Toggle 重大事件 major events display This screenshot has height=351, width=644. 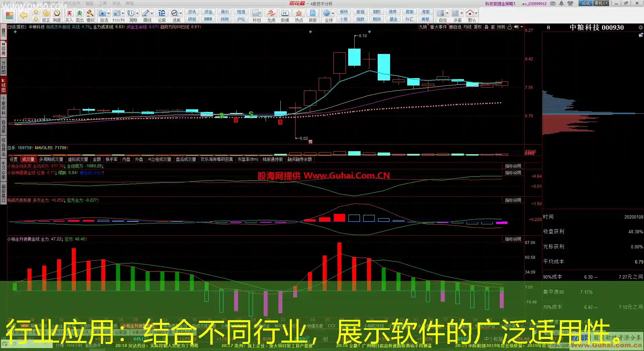tap(438, 27)
